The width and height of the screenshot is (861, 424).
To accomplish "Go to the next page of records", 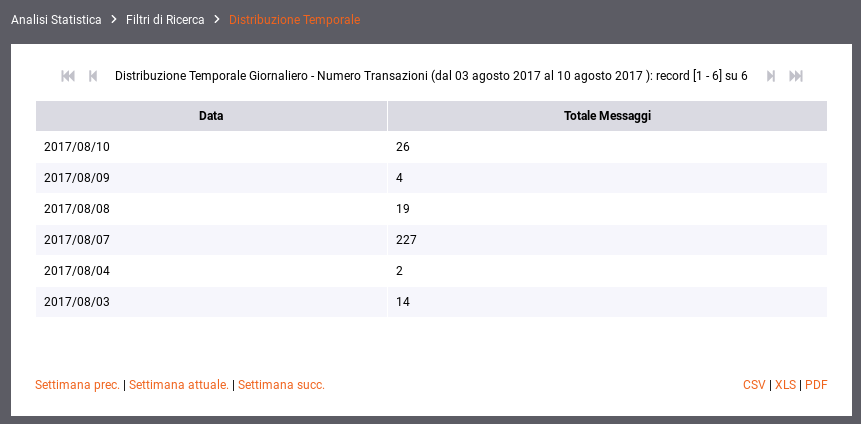I will [x=771, y=76].
